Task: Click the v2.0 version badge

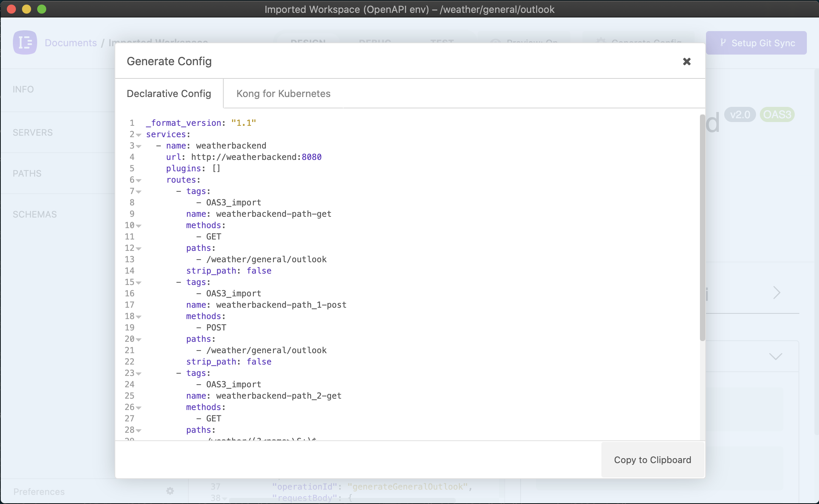Action: coord(740,114)
